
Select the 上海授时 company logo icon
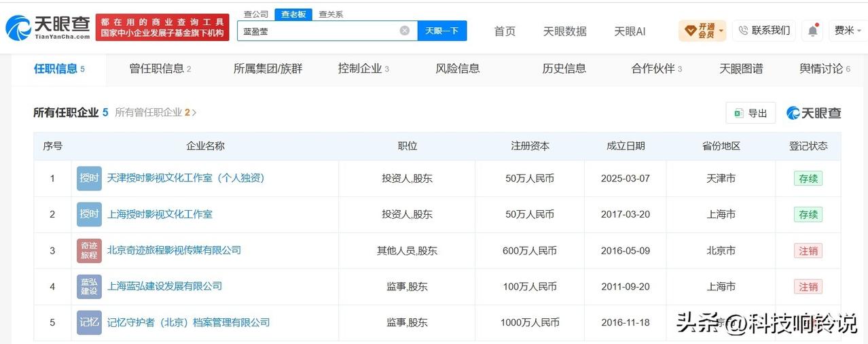pyautogui.click(x=89, y=214)
